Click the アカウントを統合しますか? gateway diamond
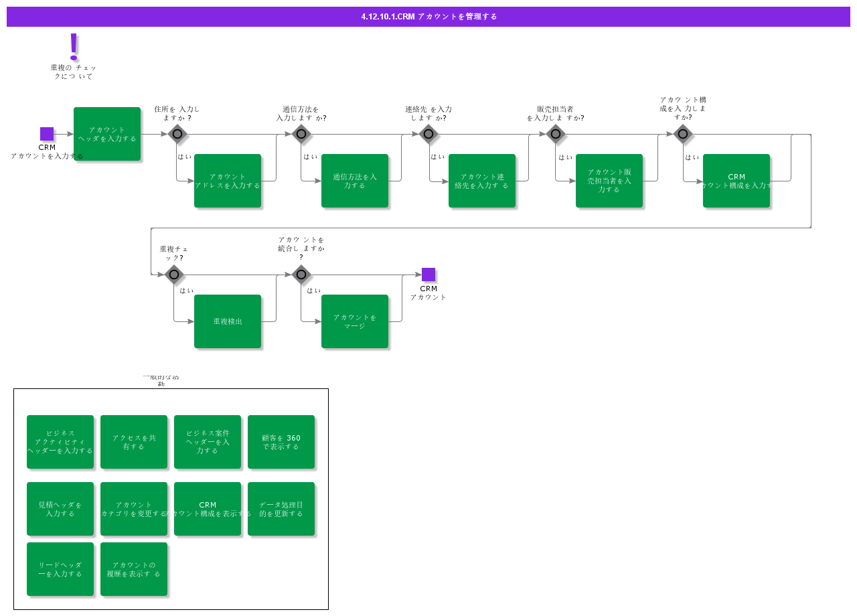 (301, 275)
